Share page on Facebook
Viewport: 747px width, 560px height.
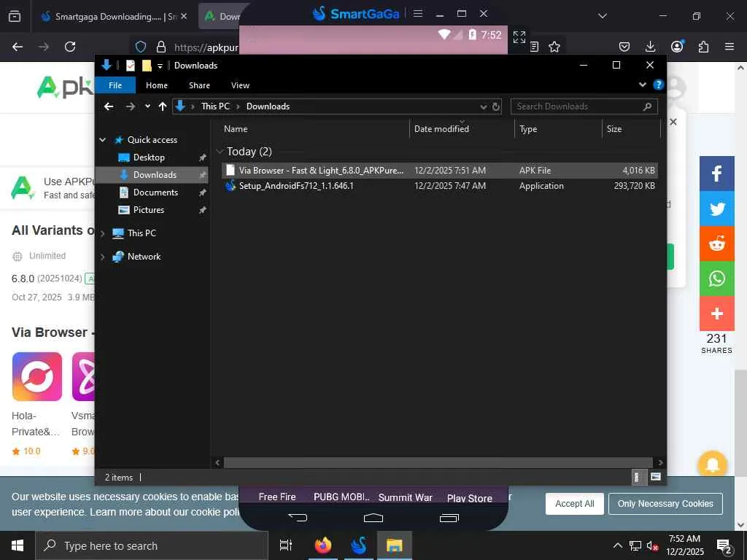[x=716, y=174]
